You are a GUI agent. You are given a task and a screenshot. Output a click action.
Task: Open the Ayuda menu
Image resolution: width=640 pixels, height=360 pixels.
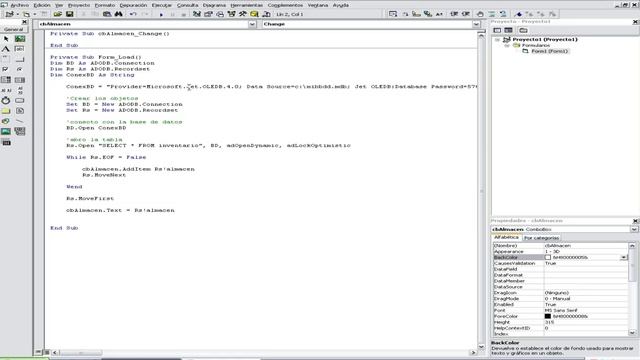(341, 5)
